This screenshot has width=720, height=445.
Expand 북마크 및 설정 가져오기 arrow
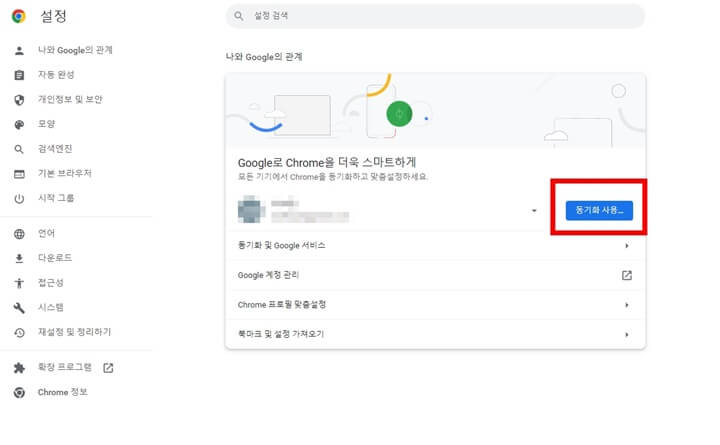pos(627,334)
